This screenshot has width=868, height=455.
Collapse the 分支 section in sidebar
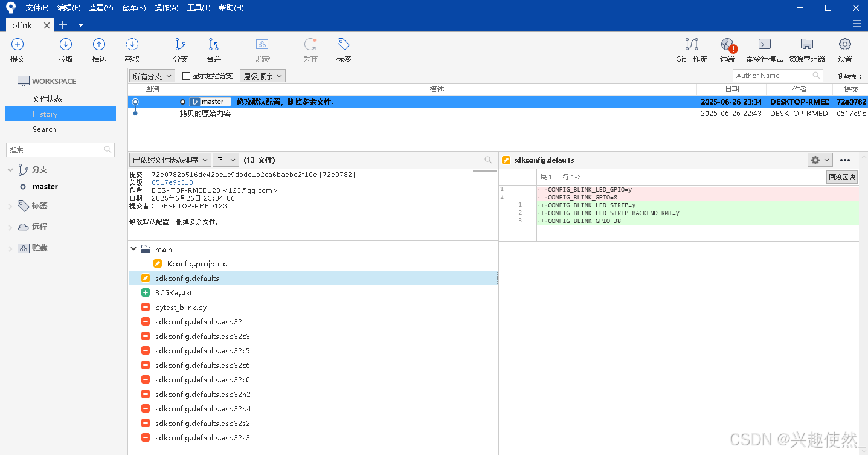click(10, 170)
